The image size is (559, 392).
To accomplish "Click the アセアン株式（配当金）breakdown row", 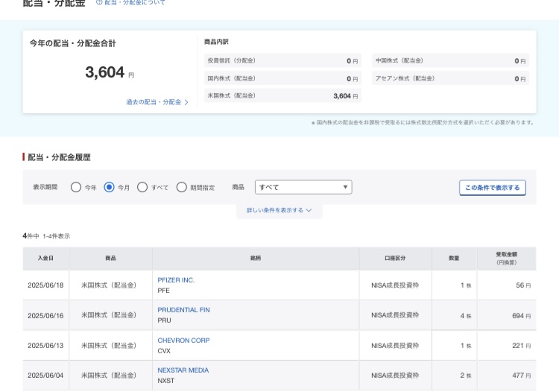I will click(x=451, y=78).
